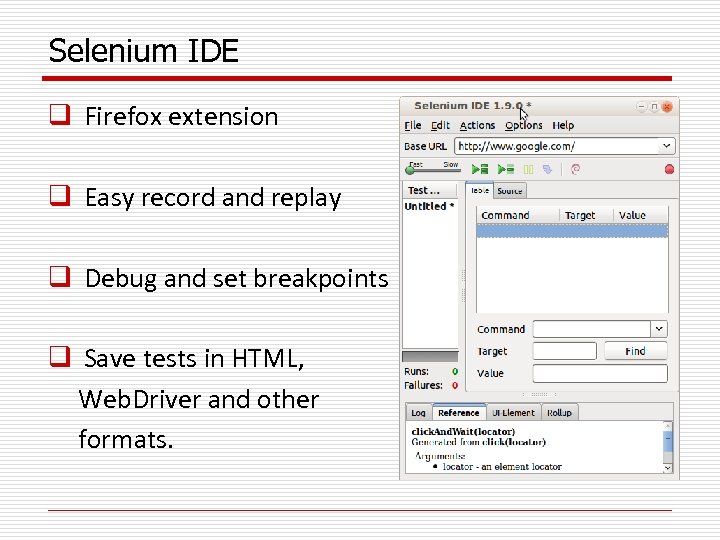Minimize the Selenium IDE window

coord(641,107)
